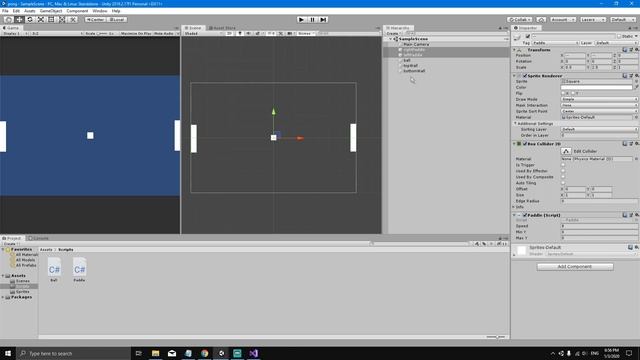640x360 pixels.
Task: Open the cloud services icon
Action: point(541,20)
